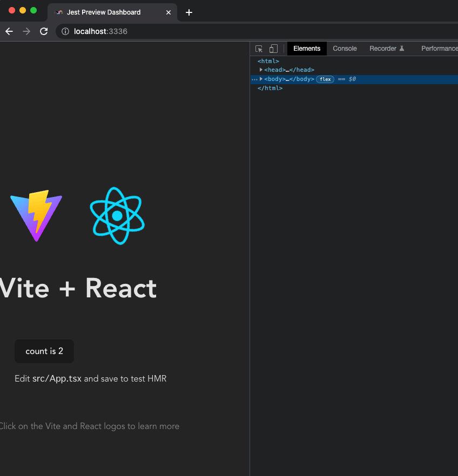Screen dimensions: 458x476
Task: Open the Performance tab
Action: 439,49
